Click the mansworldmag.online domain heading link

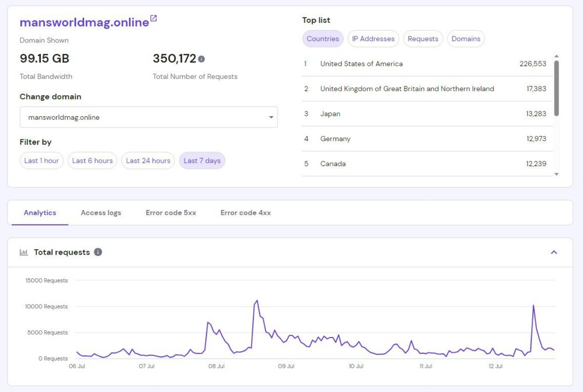[85, 22]
